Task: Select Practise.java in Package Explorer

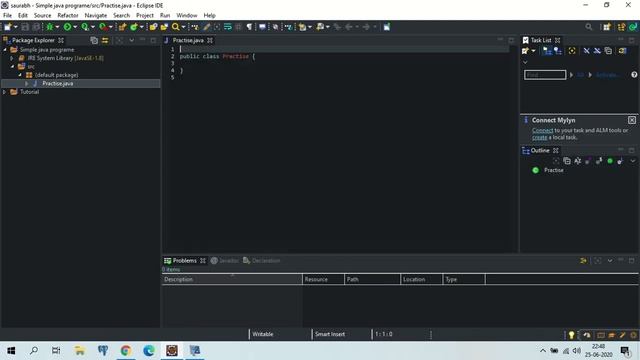Action: 58,83
